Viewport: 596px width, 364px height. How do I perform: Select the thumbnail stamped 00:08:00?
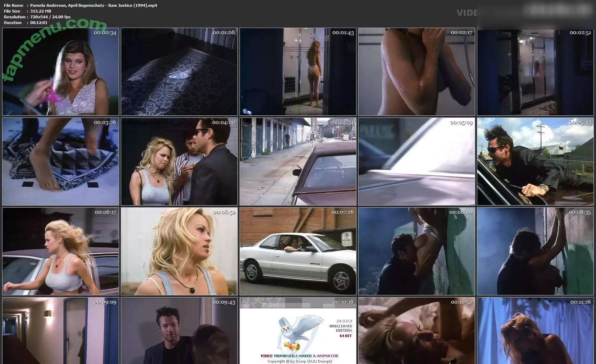point(417,252)
